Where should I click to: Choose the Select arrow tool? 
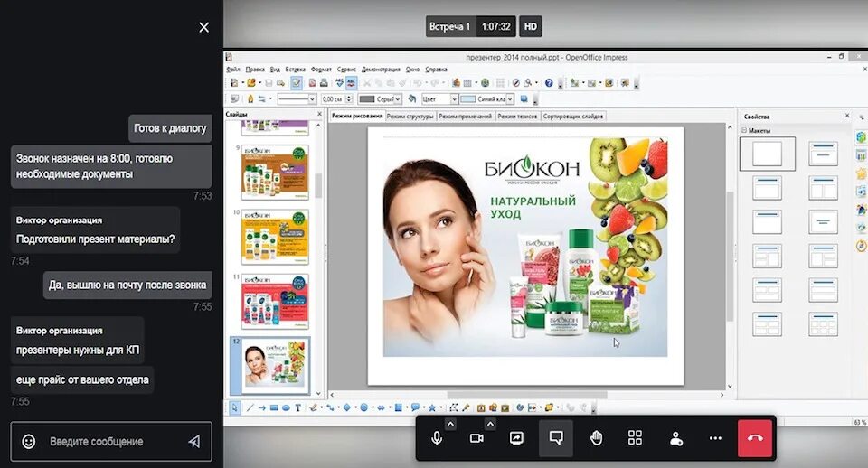pyautogui.click(x=235, y=407)
